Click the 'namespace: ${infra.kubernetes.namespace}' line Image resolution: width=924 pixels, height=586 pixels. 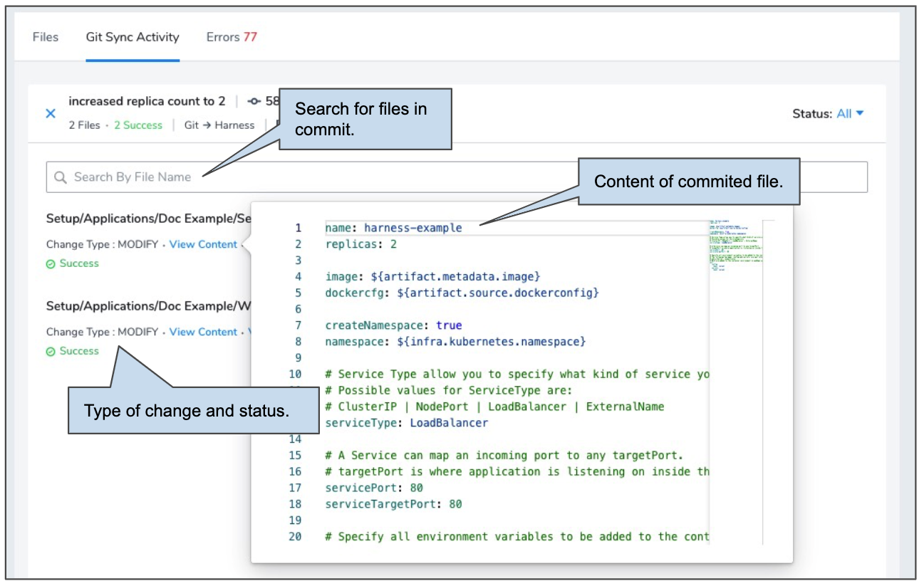coord(455,342)
